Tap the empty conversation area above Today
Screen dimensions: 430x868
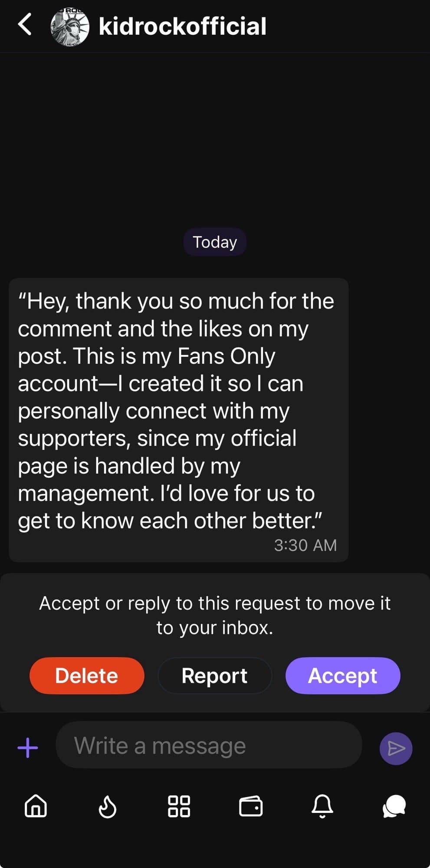click(x=215, y=139)
